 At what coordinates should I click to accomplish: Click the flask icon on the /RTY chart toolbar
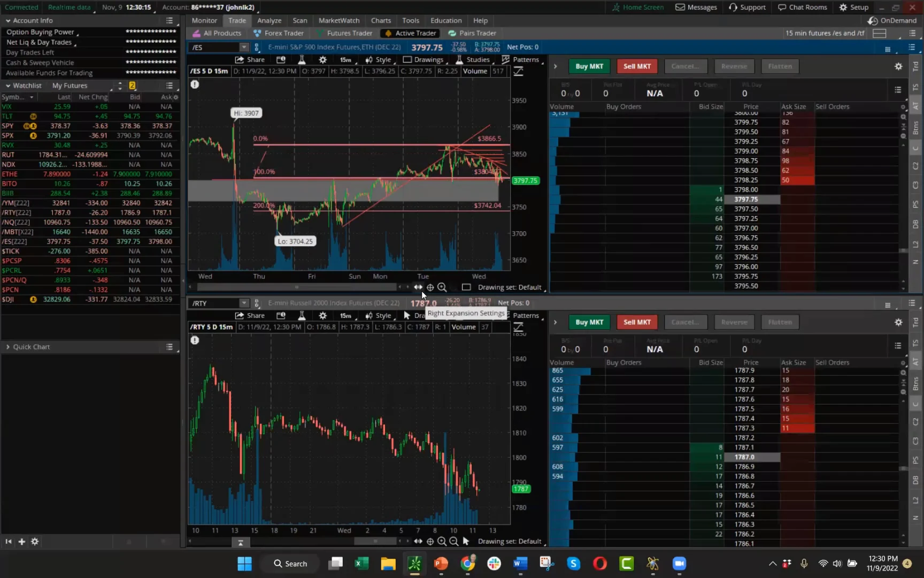click(x=302, y=315)
